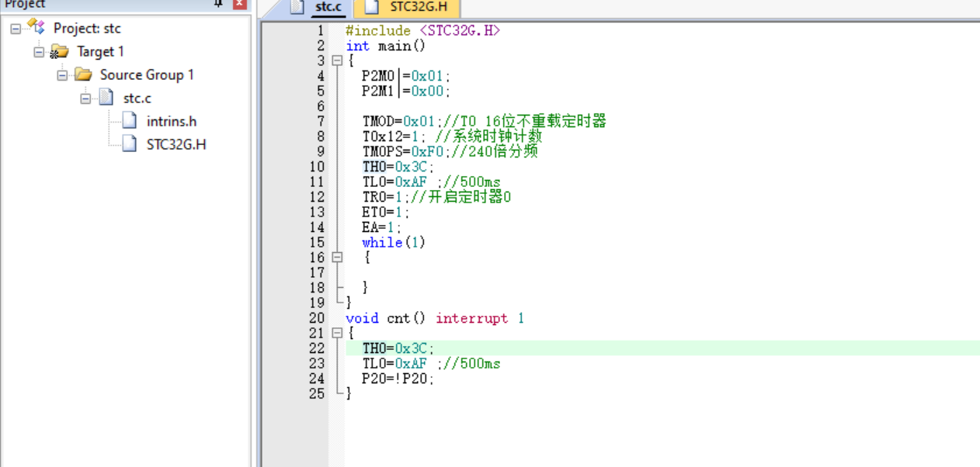Click the P20=!P20 statement
980x467 pixels.
click(x=398, y=379)
